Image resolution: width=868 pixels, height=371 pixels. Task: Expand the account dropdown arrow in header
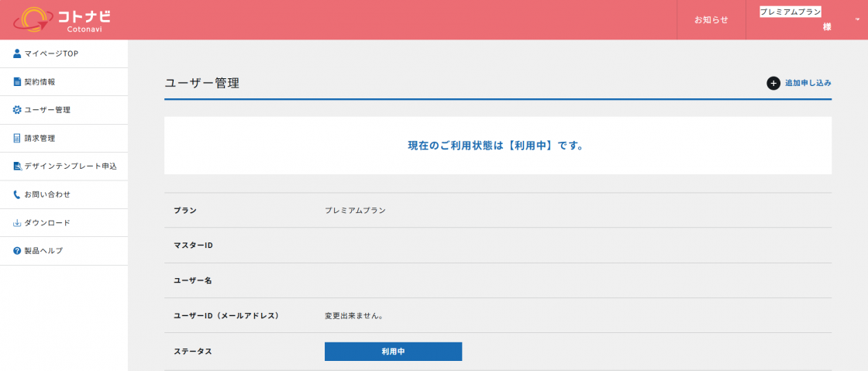click(857, 19)
